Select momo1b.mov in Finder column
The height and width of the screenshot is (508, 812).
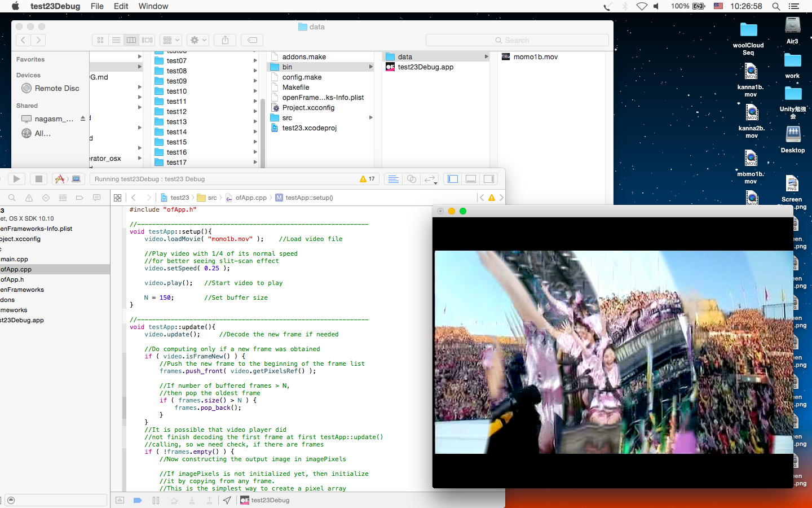pyautogui.click(x=535, y=57)
